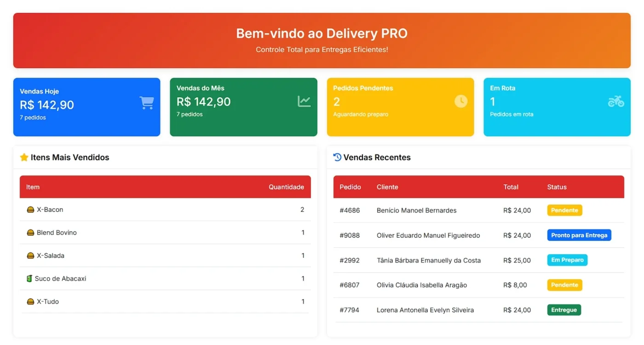Click the Status column header in Vendas Recentes

(557, 187)
